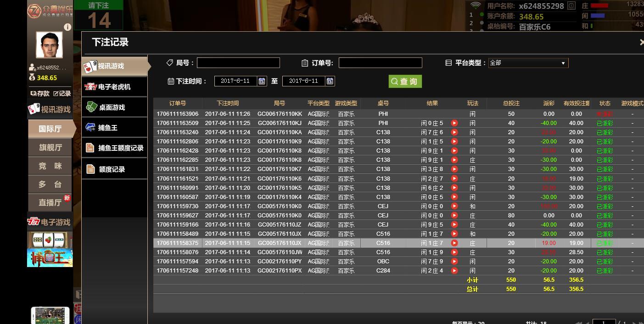Play replay for round GC001176110KA
The width and height of the screenshot is (644, 324).
pos(454,132)
